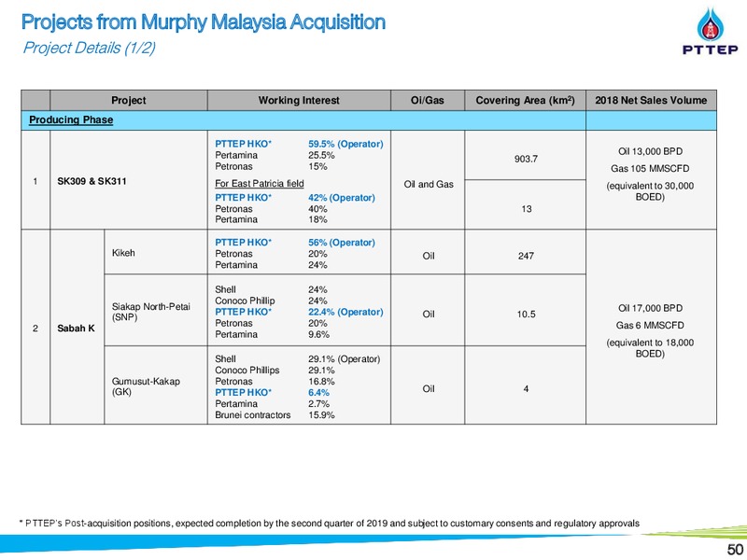Click the '247' covering area value
Screen dimensions: 747x560
[x=526, y=256]
